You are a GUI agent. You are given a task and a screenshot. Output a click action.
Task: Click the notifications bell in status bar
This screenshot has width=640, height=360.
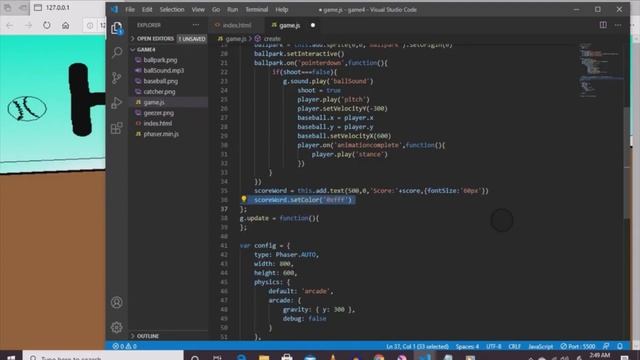click(x=620, y=346)
